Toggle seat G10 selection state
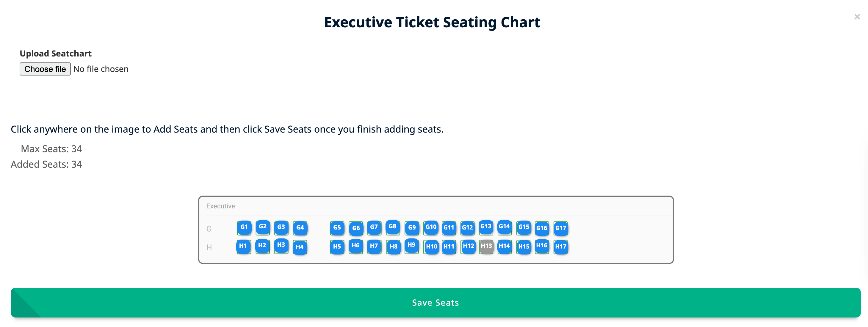868x327 pixels. pyautogui.click(x=431, y=227)
